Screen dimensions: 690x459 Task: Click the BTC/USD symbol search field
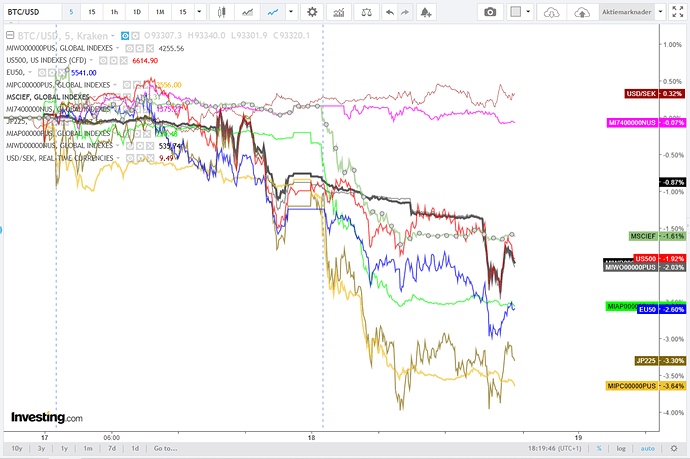click(x=33, y=12)
